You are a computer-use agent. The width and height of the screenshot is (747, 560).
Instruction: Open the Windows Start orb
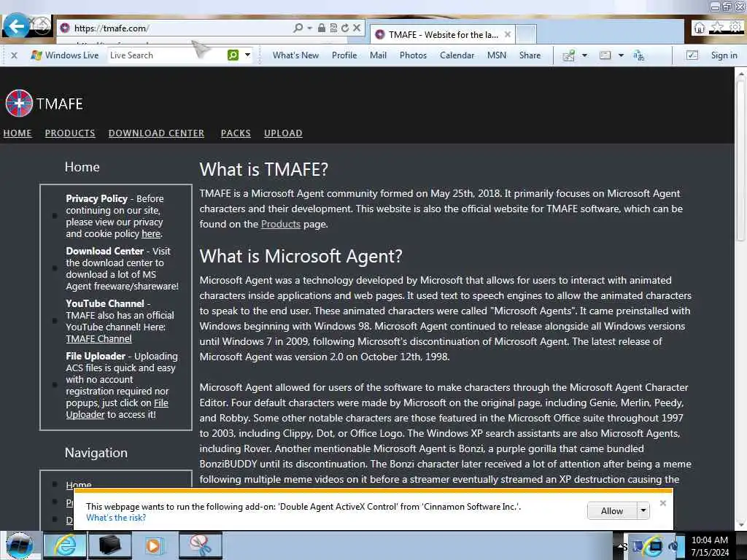[x=19, y=545]
